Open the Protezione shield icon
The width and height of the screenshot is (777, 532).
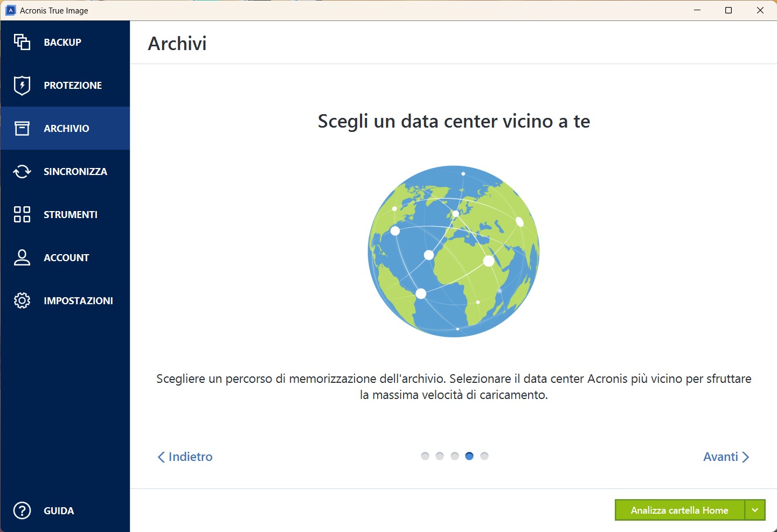point(22,85)
